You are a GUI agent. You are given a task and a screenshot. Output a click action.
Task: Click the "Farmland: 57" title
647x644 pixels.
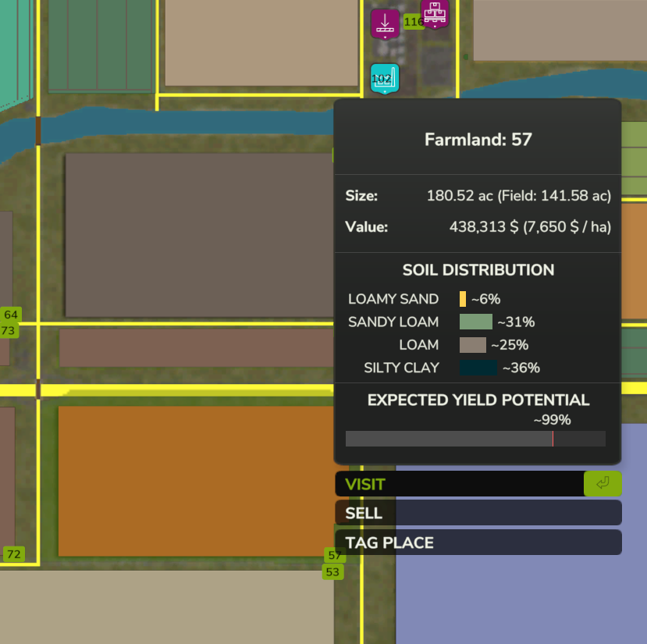(478, 140)
